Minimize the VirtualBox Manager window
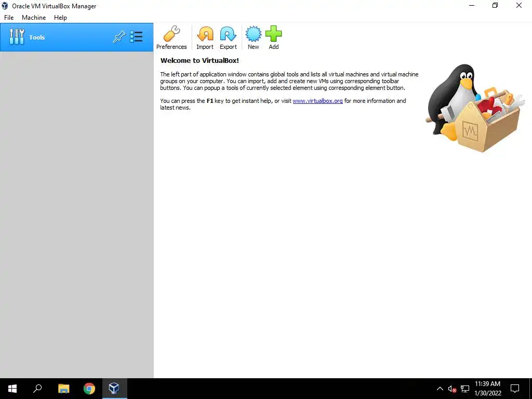The width and height of the screenshot is (532, 399). [x=472, y=5]
